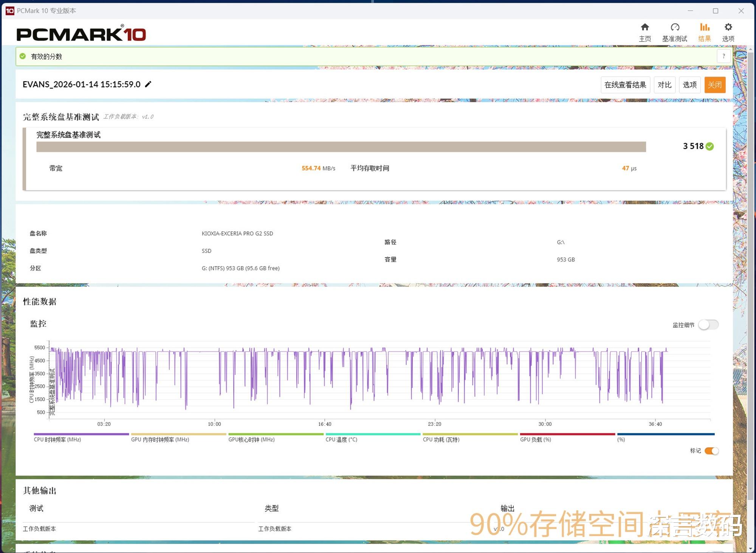Click the full system drive benchmark score bar
Screen dimensions: 756x553
341,147
